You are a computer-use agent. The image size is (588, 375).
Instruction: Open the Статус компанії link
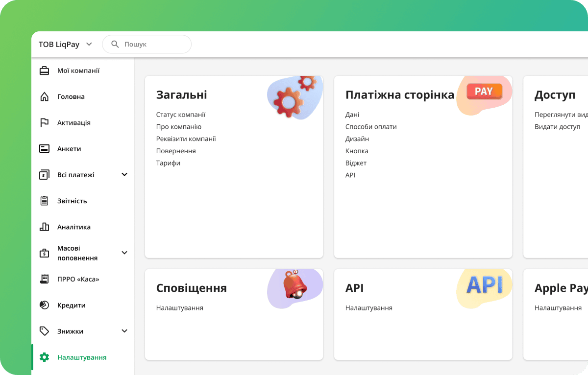(181, 115)
